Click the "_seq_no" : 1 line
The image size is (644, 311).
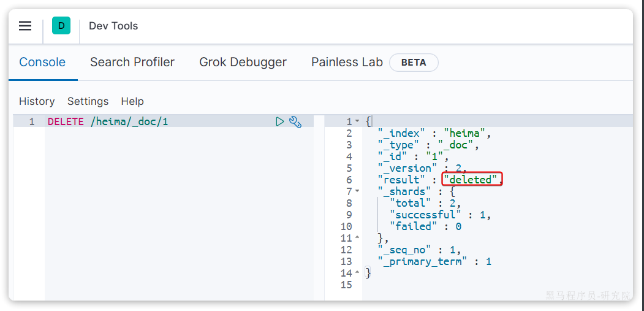coord(420,249)
